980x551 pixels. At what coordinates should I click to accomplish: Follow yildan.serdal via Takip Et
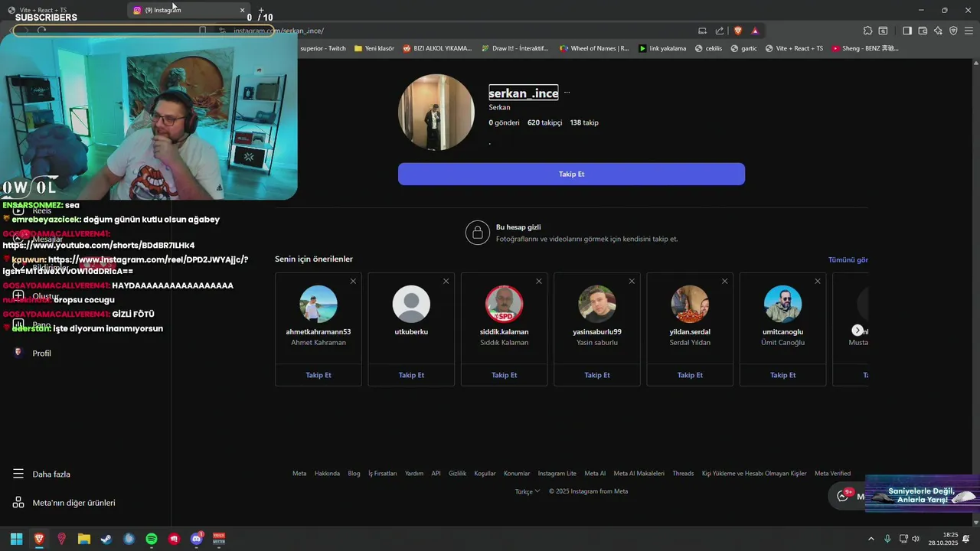click(690, 375)
